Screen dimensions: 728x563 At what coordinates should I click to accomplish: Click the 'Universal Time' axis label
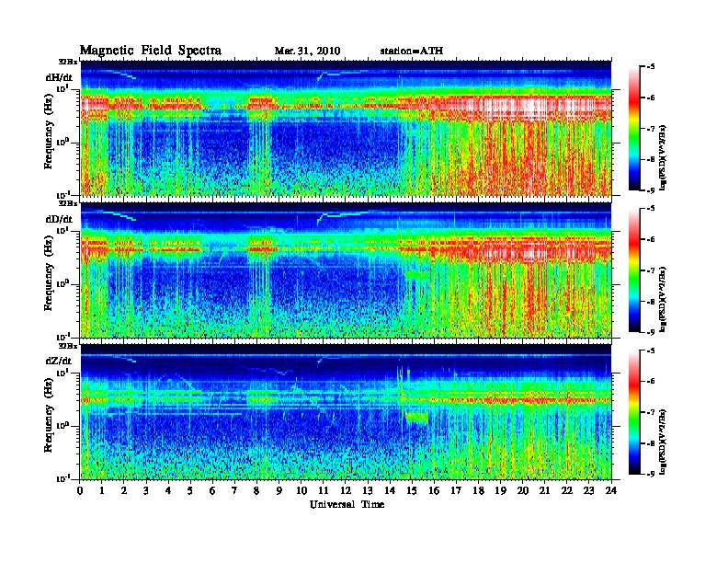(x=347, y=504)
